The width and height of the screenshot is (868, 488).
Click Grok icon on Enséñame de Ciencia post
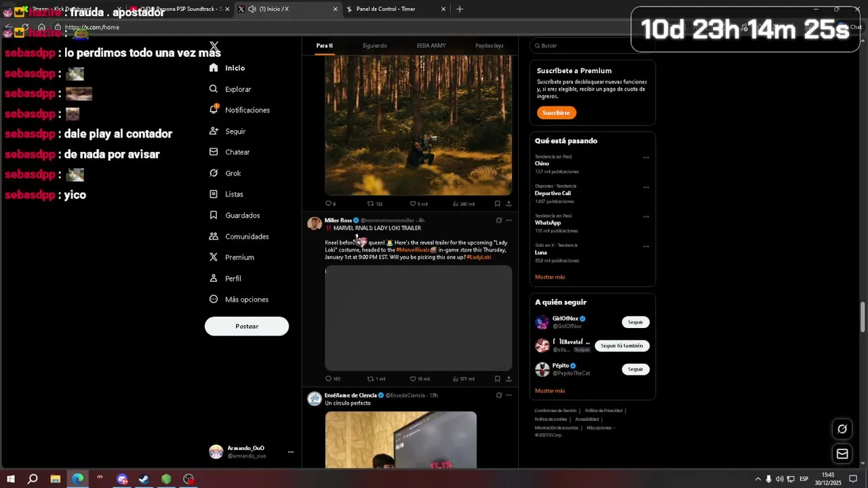point(498,395)
